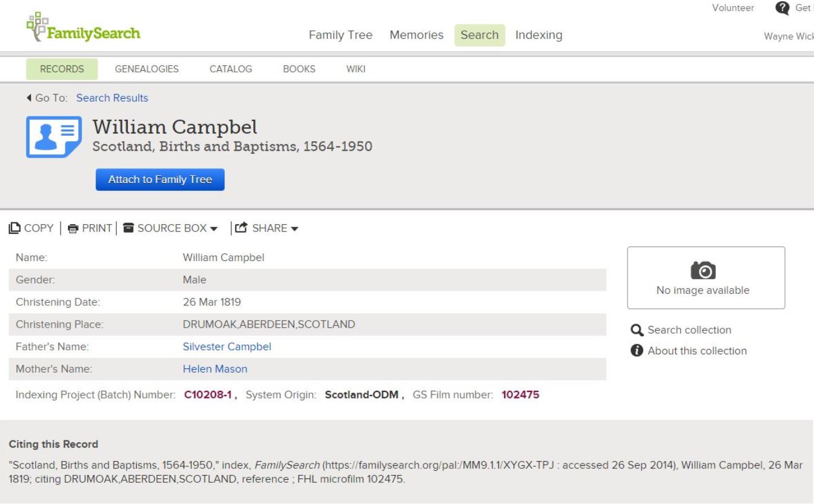Click the Name value William Campbel
Image resolution: width=814 pixels, height=504 pixels.
pos(223,257)
